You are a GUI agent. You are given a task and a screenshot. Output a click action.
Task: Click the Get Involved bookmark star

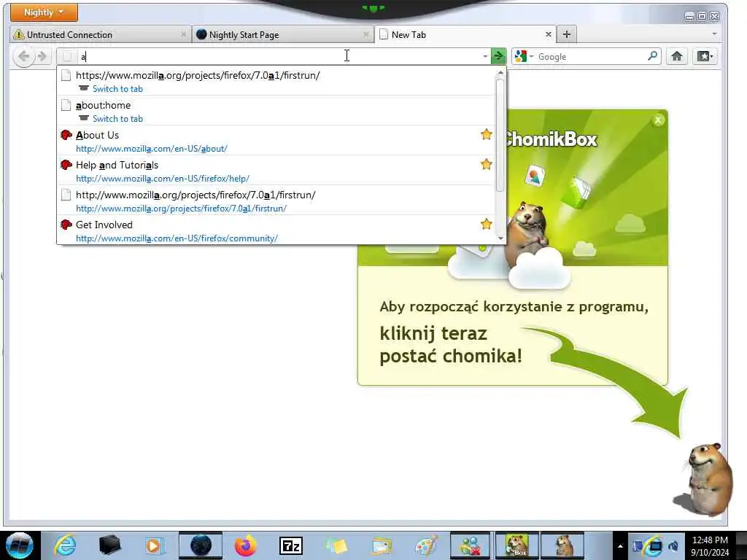click(486, 225)
